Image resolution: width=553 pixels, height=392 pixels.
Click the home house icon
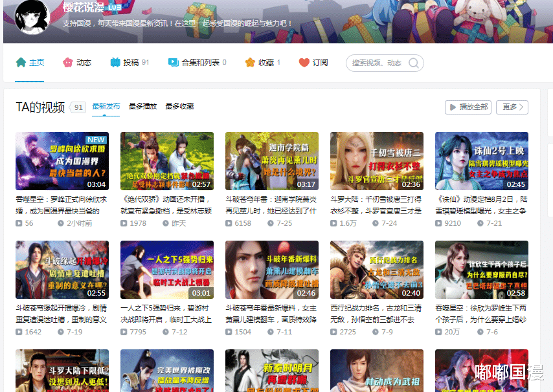click(21, 62)
